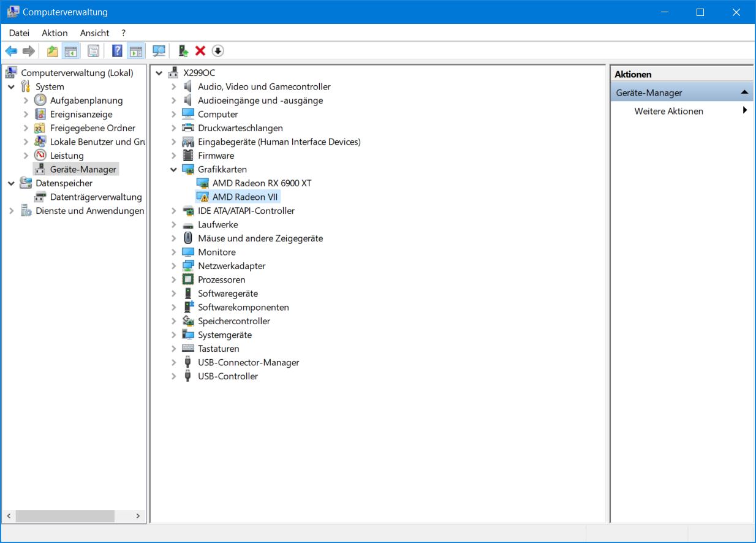
Task: Open the Properties toolbar icon
Action: click(93, 51)
